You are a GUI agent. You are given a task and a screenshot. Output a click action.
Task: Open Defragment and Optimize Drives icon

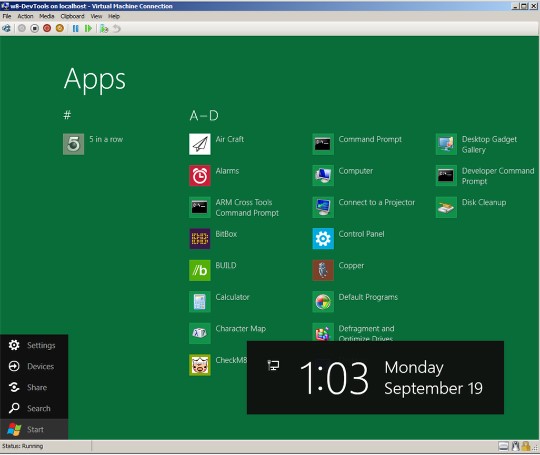[323, 332]
